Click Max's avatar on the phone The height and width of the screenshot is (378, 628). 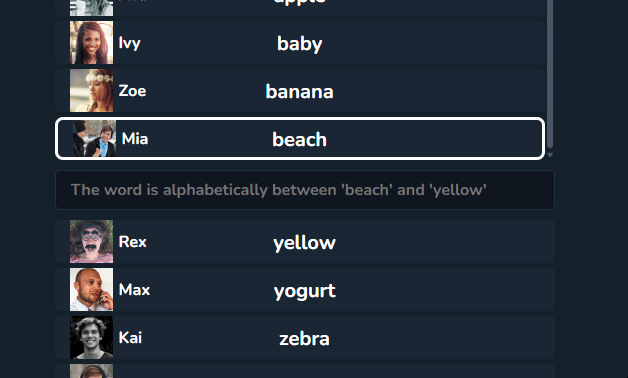pos(91,290)
